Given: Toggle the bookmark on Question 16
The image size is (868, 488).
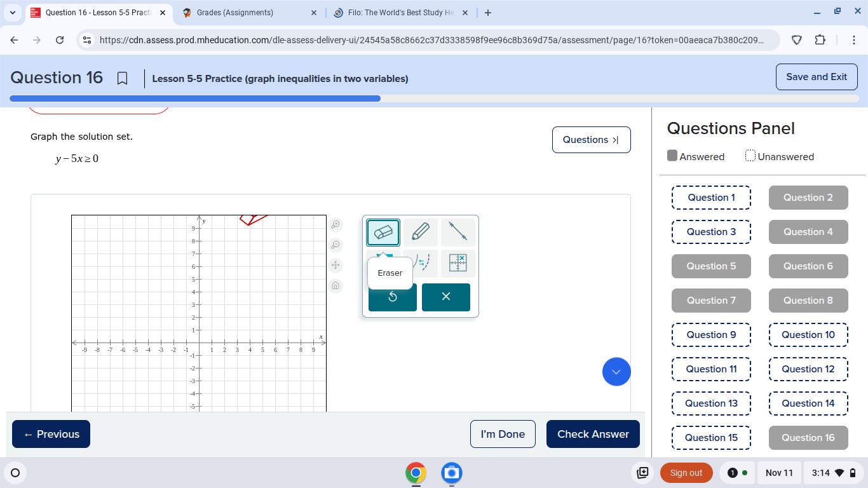Looking at the screenshot, I should [122, 77].
